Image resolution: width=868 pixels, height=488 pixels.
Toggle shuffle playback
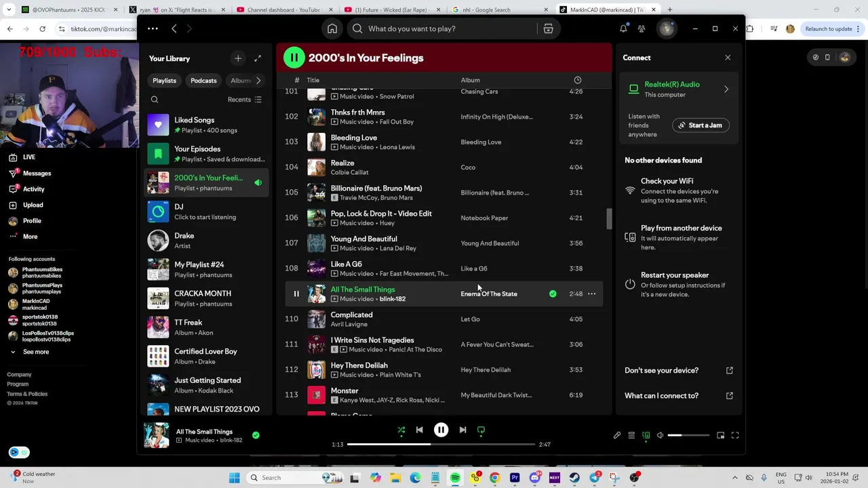coord(401,430)
